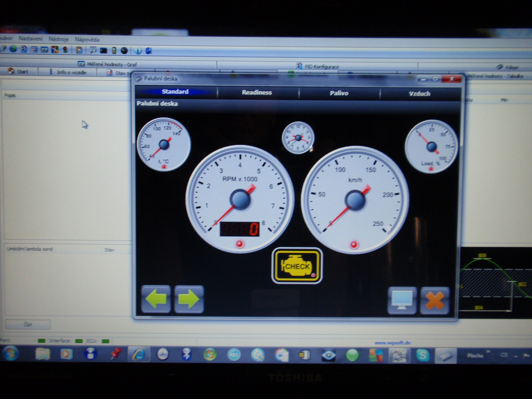Image resolution: width=532 pixels, height=399 pixels.
Task: Open the Nápověda menu
Action: (x=87, y=39)
